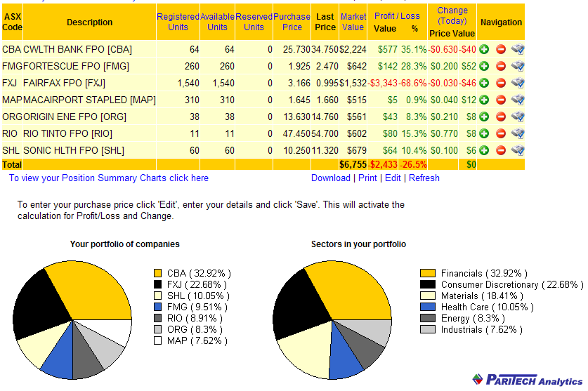Open the details icon for MAP row

pos(518,100)
